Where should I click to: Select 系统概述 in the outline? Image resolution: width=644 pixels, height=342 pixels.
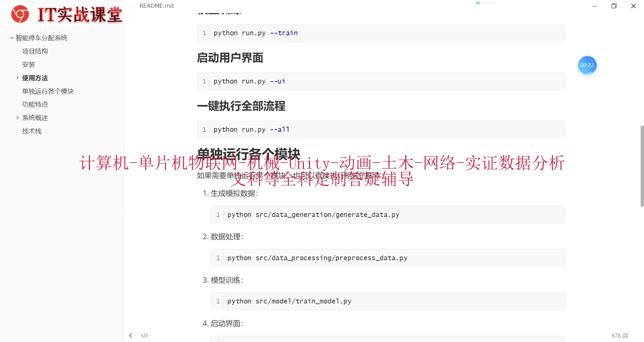click(35, 118)
